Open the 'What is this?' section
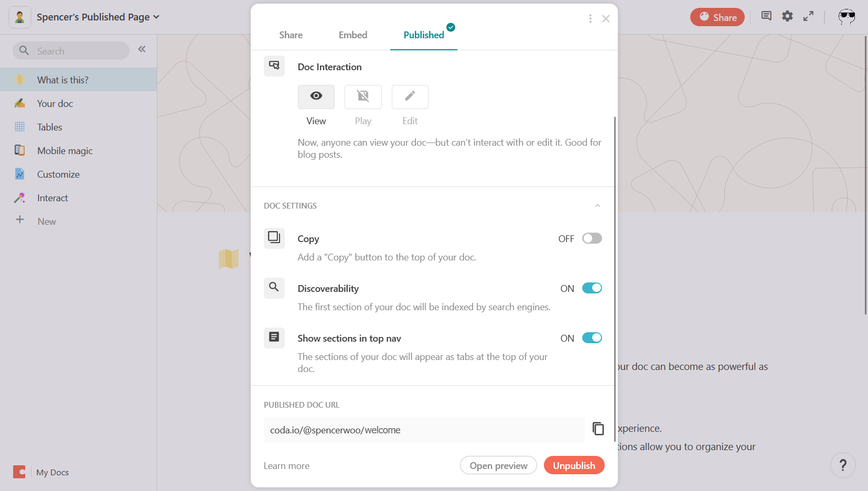 click(x=79, y=80)
